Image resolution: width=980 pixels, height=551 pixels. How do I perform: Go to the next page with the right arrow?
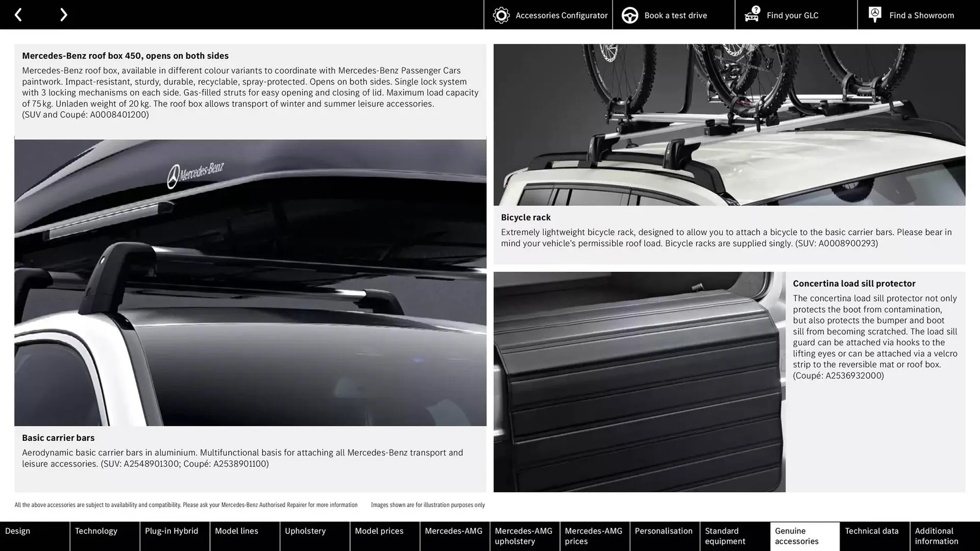pos(63,14)
